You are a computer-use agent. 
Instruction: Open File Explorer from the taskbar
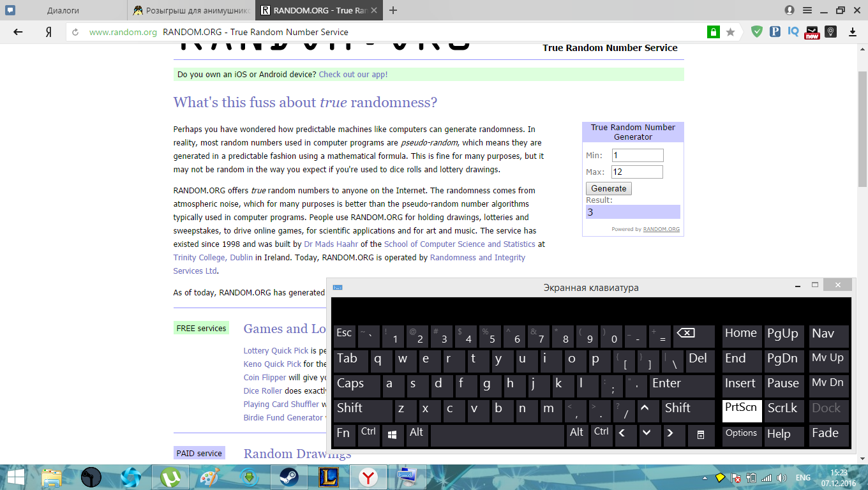pos(52,477)
